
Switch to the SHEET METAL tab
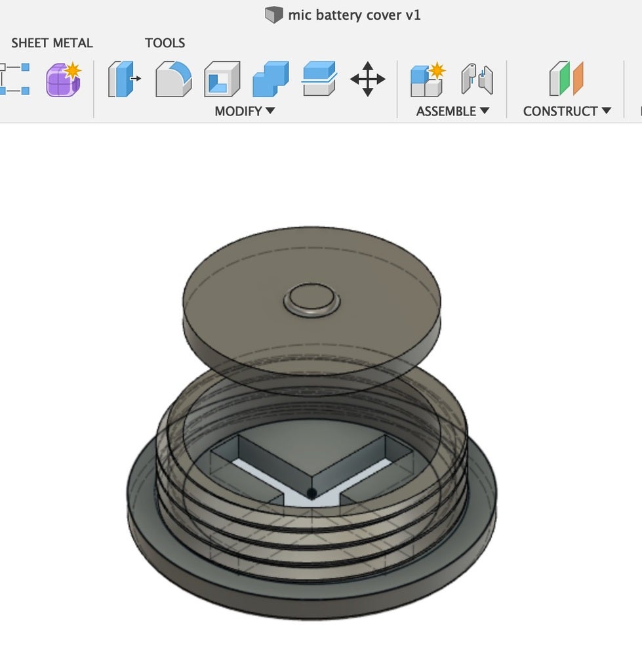[x=51, y=43]
